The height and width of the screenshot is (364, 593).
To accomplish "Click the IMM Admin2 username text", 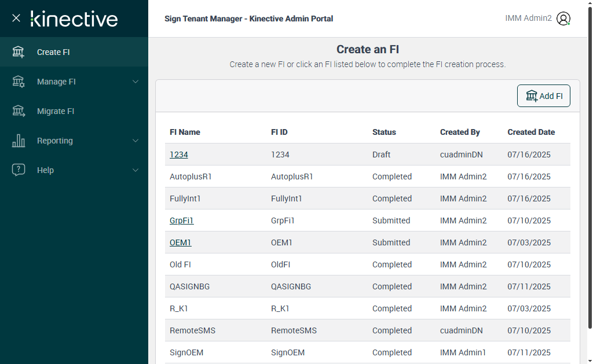I will click(528, 18).
